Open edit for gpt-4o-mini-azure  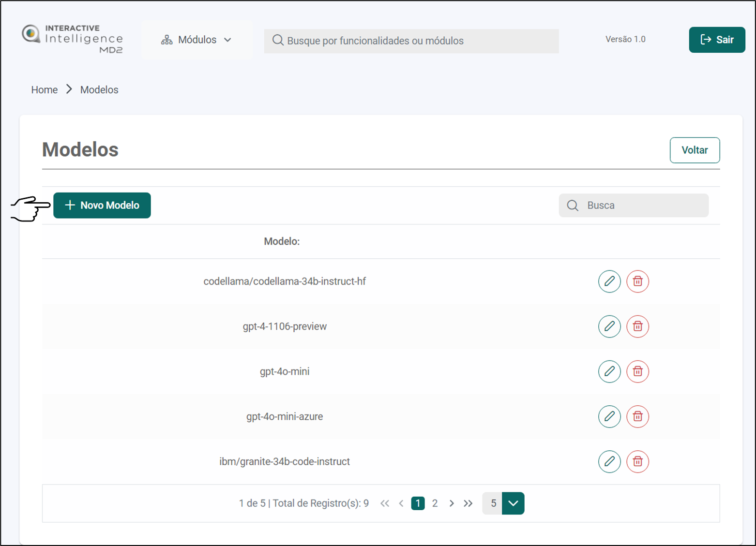[609, 416]
